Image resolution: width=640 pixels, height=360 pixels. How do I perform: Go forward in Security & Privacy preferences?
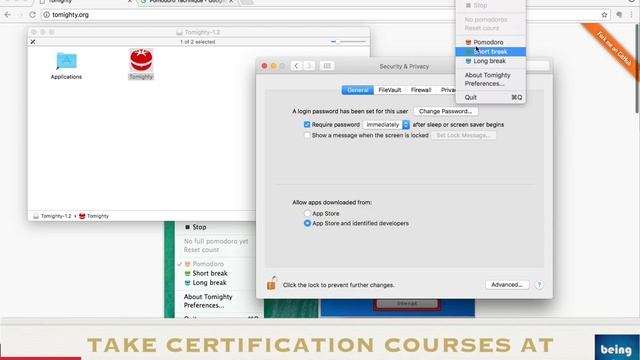(x=309, y=66)
